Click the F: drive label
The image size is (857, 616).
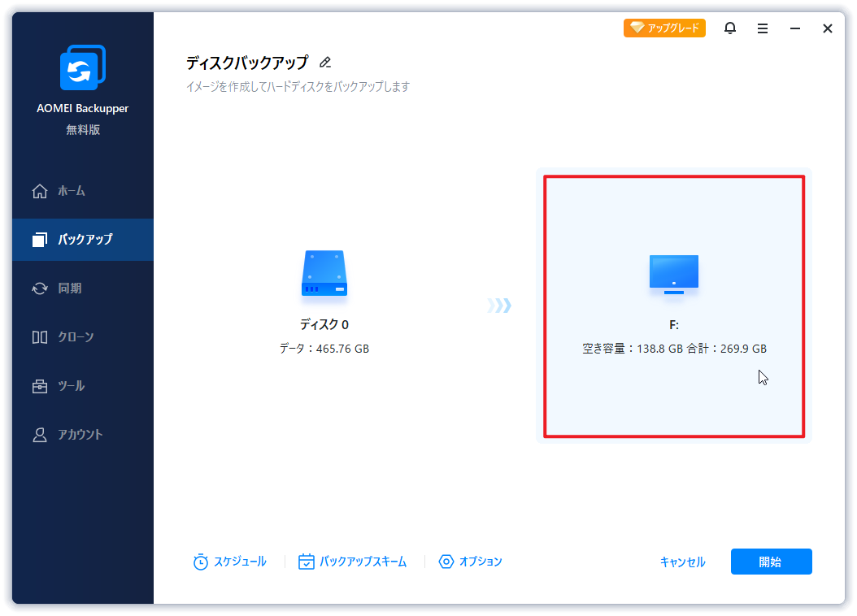pos(674,325)
